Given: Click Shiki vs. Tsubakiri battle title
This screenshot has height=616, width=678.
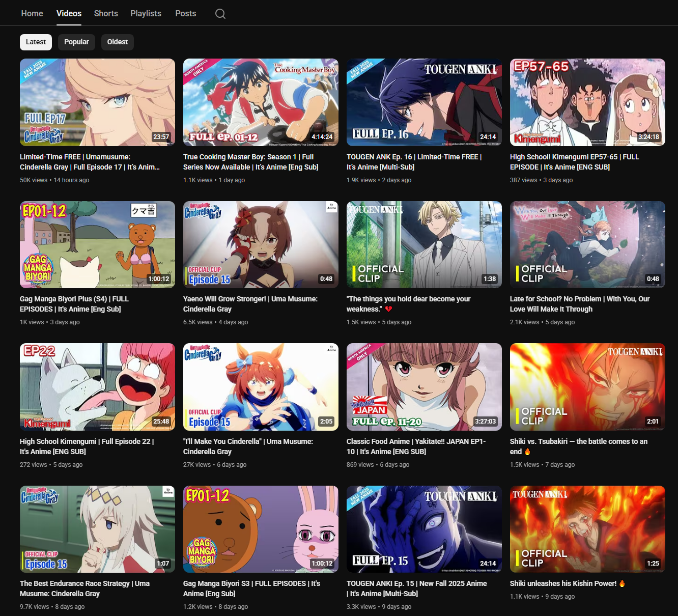Looking at the screenshot, I should tap(579, 446).
